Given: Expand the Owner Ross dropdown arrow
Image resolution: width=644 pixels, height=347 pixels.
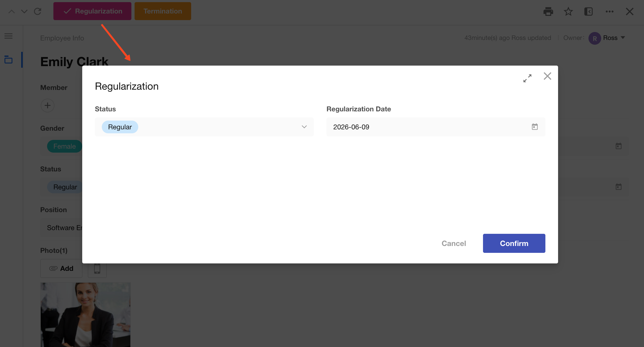Looking at the screenshot, I should click(x=623, y=38).
